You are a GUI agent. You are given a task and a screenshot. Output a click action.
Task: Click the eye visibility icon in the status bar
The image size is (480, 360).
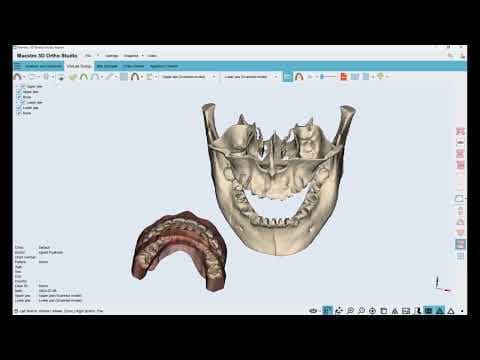click(x=313, y=311)
